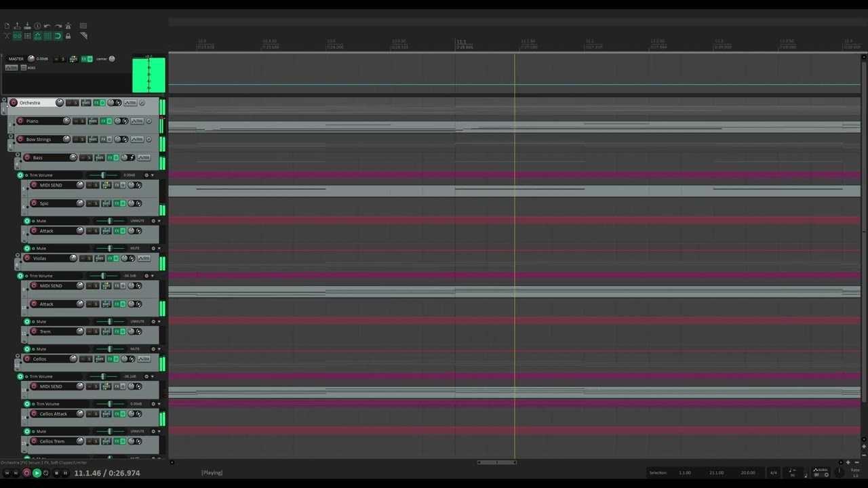Toggle auto-crossfade icon in toolbar

pos(7,36)
